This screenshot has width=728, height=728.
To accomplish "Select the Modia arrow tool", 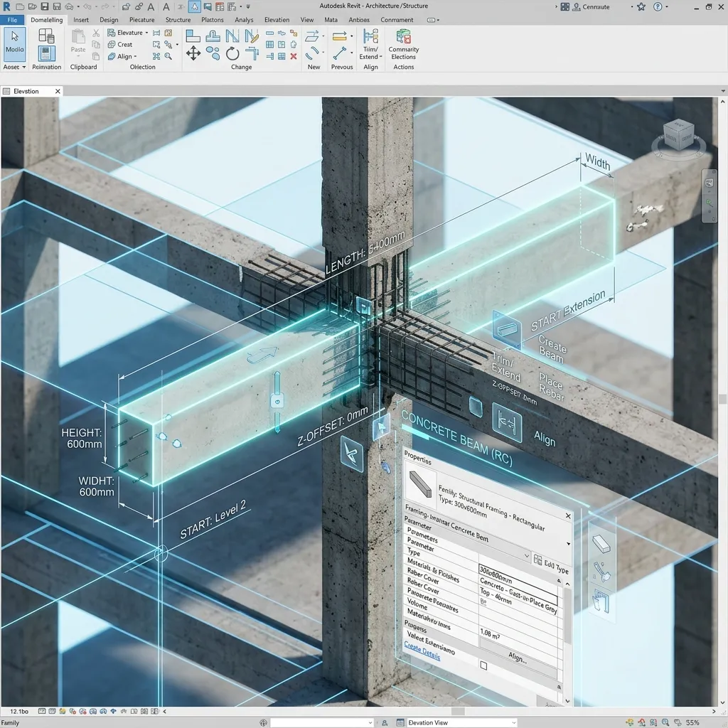I will pos(14,44).
